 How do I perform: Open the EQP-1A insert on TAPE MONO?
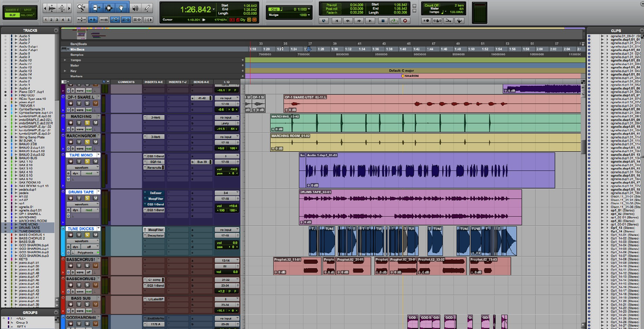[x=156, y=162]
